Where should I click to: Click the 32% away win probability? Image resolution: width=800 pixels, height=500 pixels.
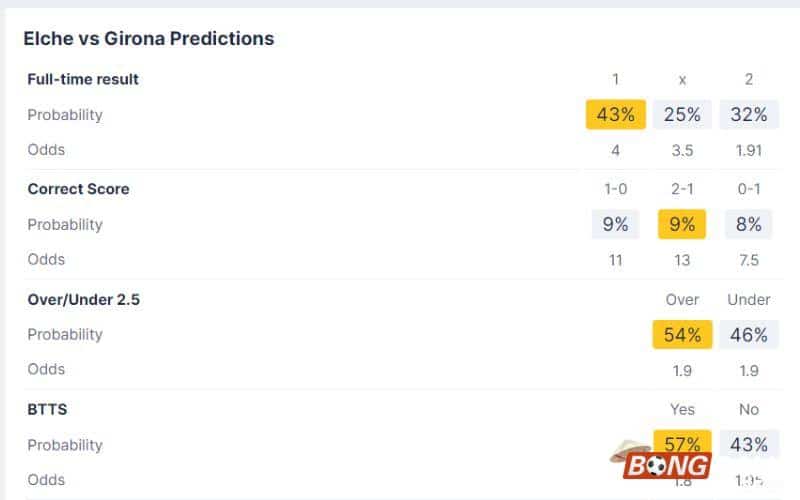coord(748,115)
